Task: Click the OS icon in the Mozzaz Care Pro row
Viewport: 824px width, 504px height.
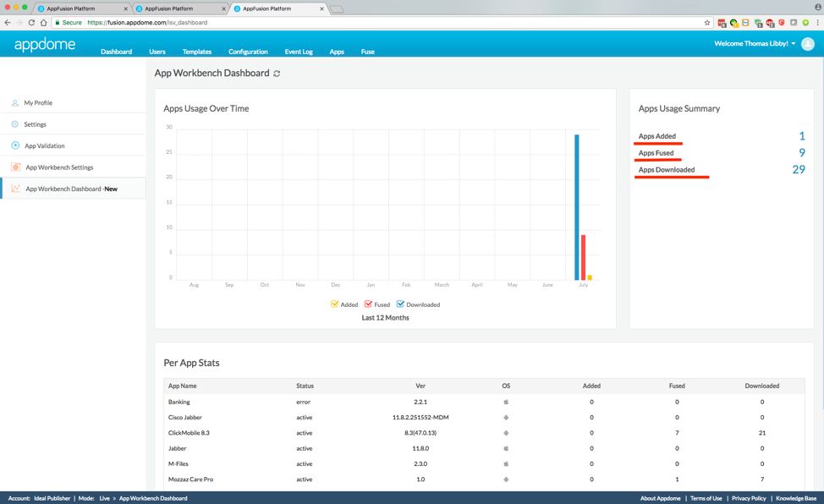Action: coord(506,479)
